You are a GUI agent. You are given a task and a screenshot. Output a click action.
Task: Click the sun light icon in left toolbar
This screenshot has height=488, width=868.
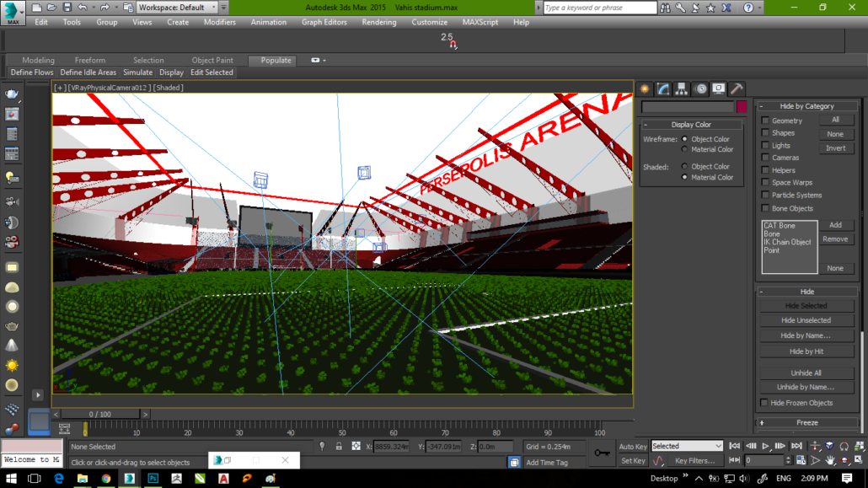pyautogui.click(x=12, y=365)
